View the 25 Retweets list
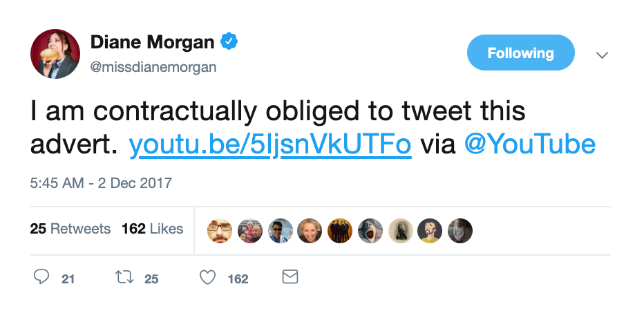Screen dimensions: 644x311 pyautogui.click(x=70, y=229)
